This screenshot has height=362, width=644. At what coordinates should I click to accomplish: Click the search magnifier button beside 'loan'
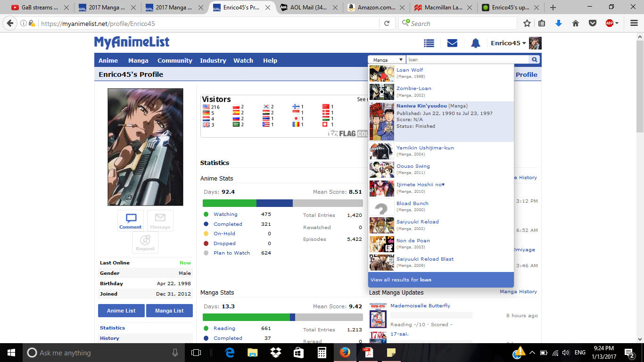(x=535, y=60)
